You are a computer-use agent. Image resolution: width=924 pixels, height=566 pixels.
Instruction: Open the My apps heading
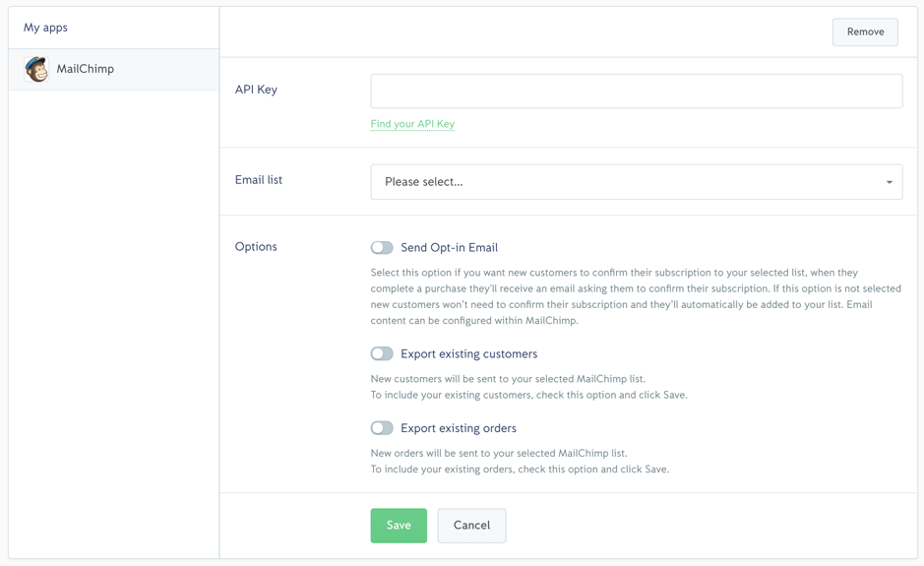coord(45,28)
